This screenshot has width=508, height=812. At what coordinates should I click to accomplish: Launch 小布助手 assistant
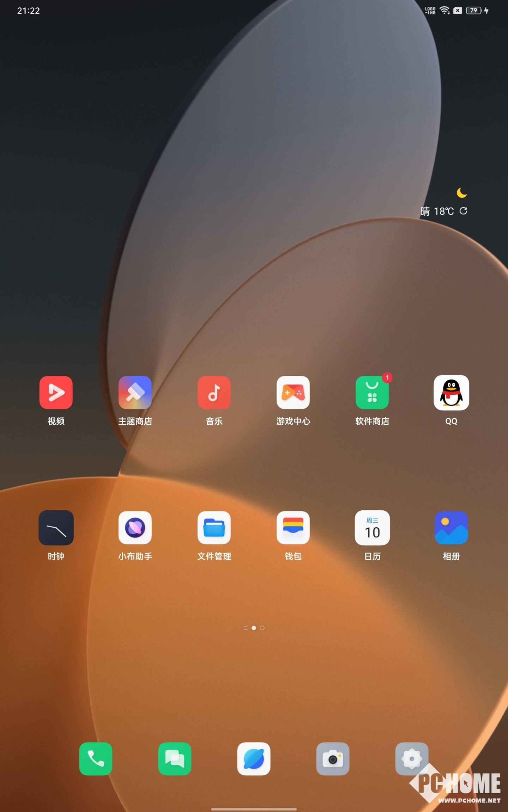[x=135, y=528]
